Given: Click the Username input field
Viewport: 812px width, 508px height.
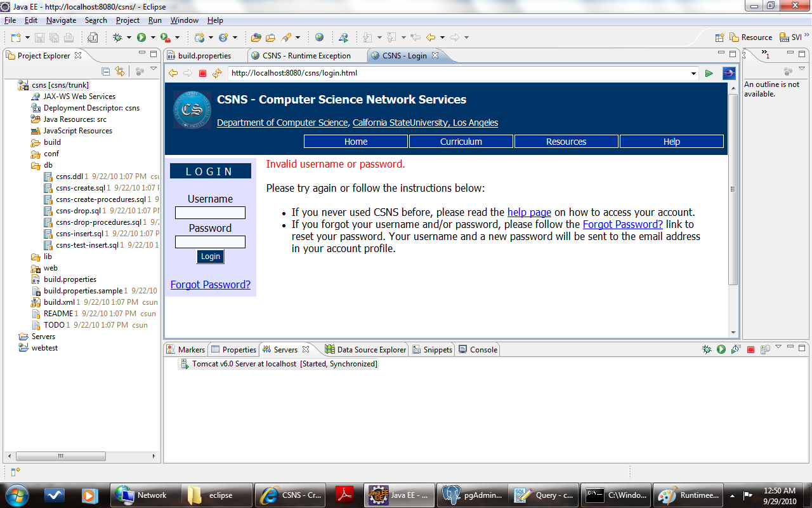Looking at the screenshot, I should [210, 213].
